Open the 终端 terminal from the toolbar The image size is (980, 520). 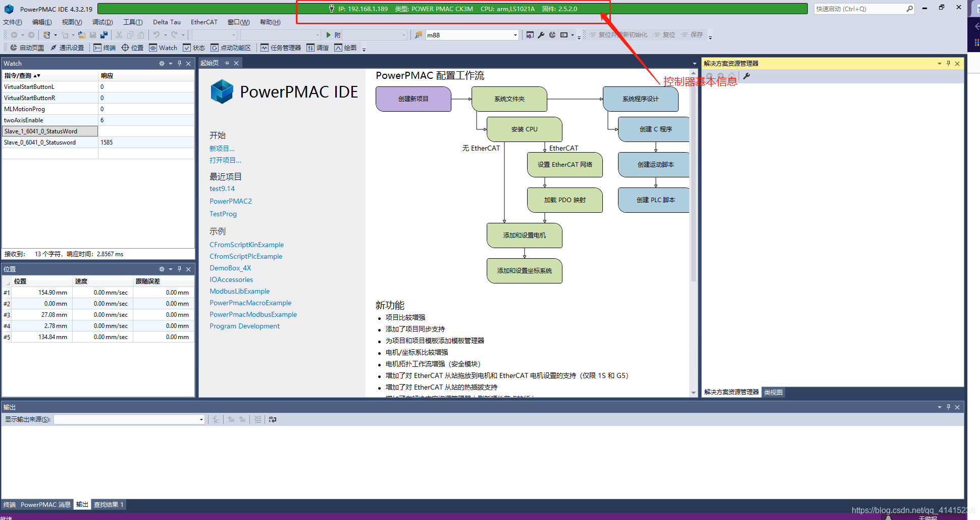(105, 48)
